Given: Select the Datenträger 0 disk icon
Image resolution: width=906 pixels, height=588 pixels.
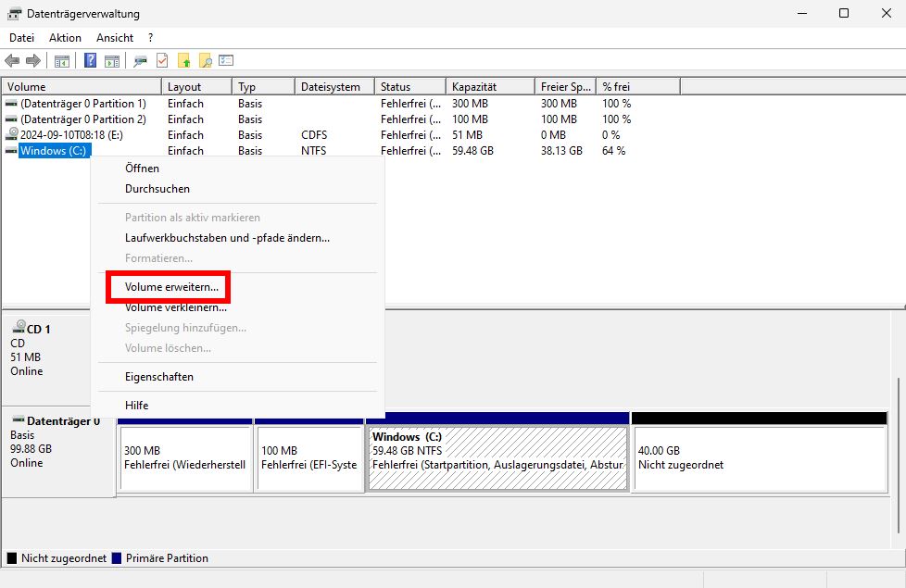Looking at the screenshot, I should tap(20, 421).
